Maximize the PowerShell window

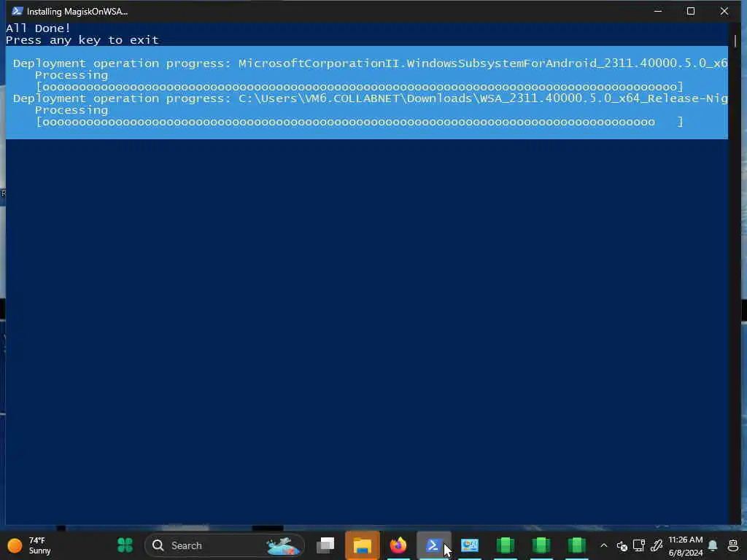pyautogui.click(x=690, y=11)
